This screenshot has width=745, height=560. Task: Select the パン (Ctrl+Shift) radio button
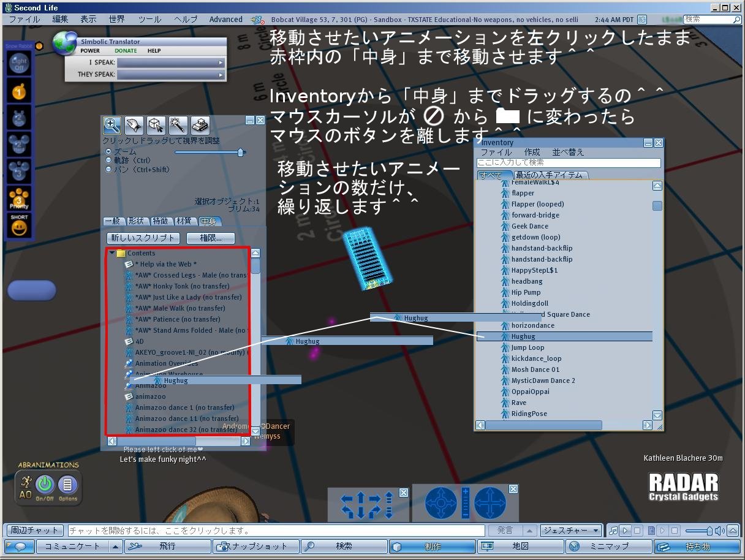(x=109, y=170)
